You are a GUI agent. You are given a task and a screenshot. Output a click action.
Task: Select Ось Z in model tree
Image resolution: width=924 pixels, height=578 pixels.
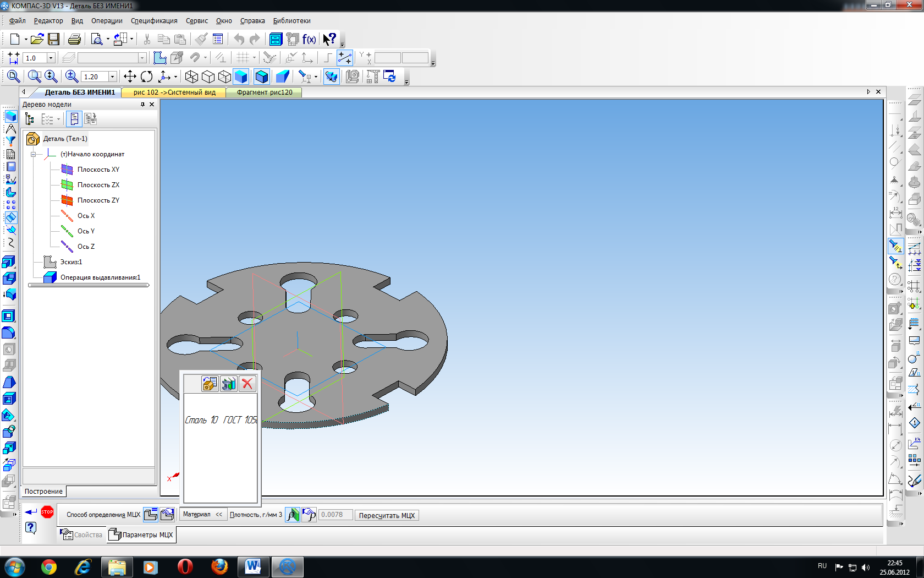point(86,247)
